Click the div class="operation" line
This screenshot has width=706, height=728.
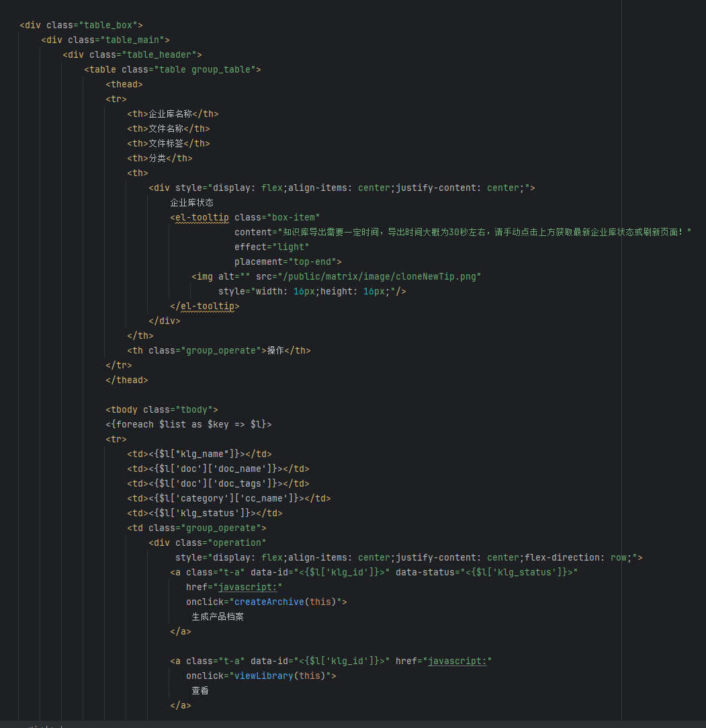208,542
